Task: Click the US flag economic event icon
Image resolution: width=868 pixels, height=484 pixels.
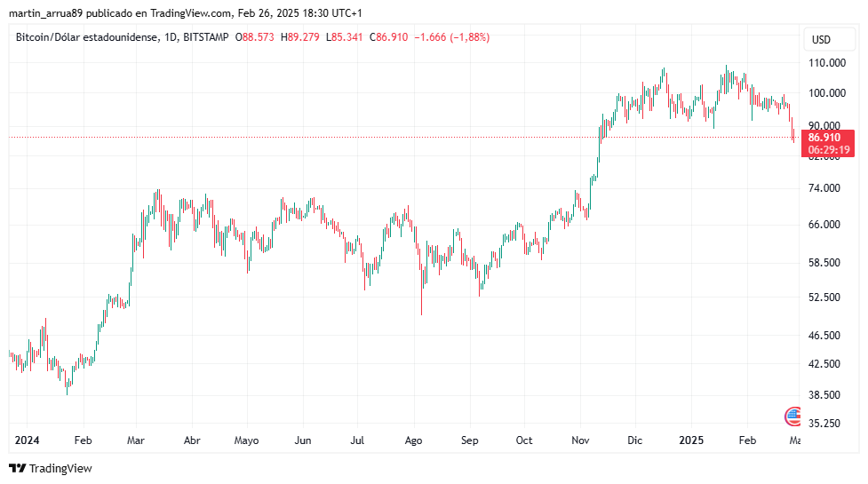Action: [x=793, y=417]
